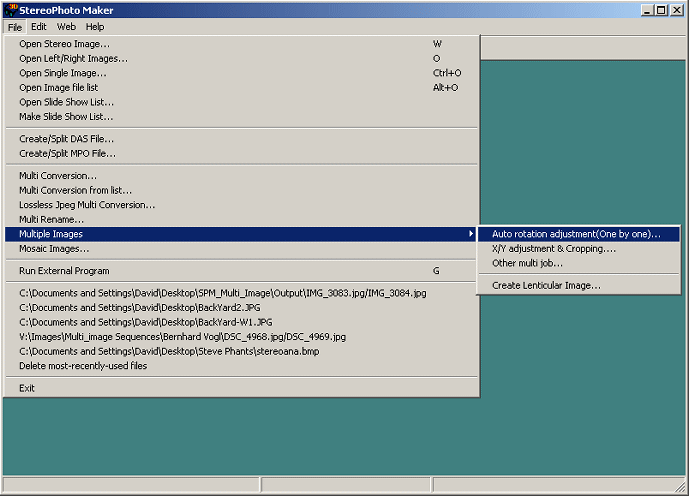Image resolution: width=689 pixels, height=496 pixels.
Task: Choose Multi Rename...
Action: pos(241,219)
